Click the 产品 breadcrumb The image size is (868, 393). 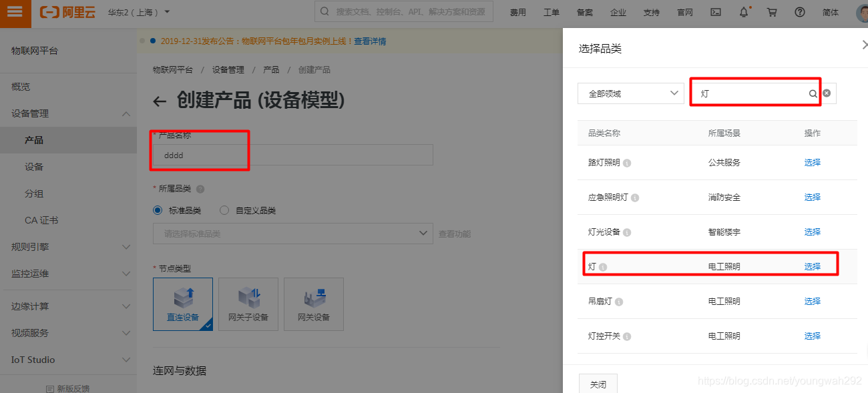coord(271,69)
